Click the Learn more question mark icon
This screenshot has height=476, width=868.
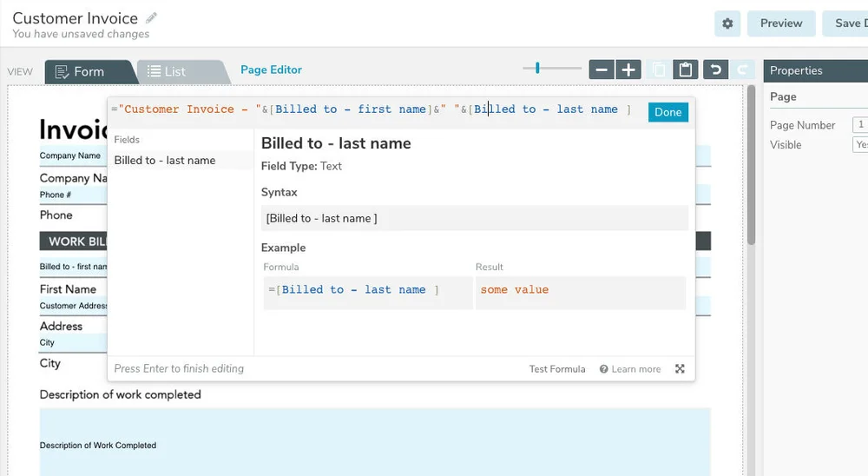point(603,369)
